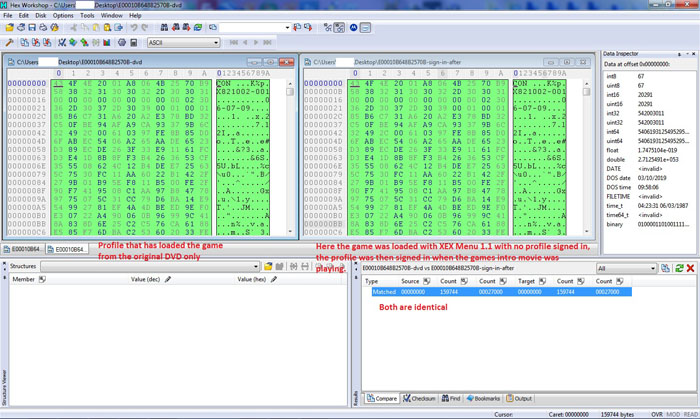This screenshot has height=419, width=700.
Task: Click the Source column header in results
Action: [410, 282]
